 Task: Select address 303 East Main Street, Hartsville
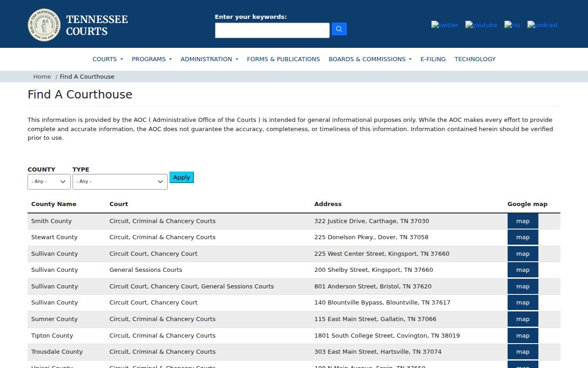click(x=378, y=352)
